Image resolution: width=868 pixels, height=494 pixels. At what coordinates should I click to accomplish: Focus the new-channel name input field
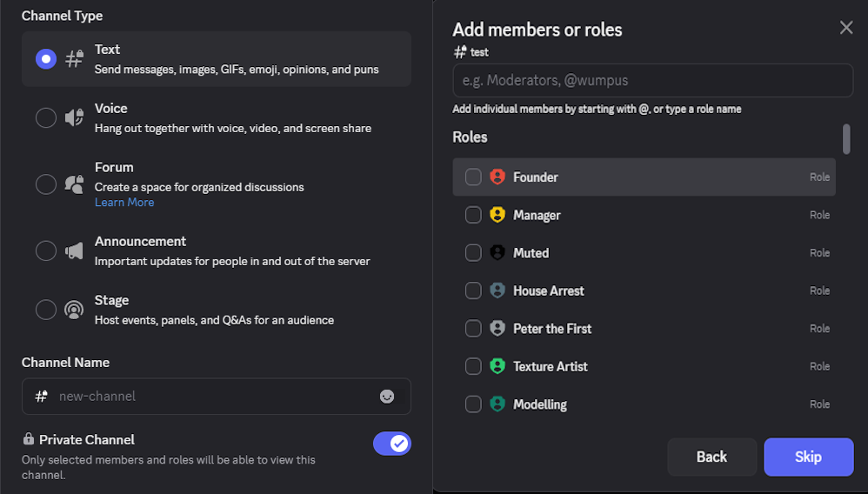pos(217,397)
